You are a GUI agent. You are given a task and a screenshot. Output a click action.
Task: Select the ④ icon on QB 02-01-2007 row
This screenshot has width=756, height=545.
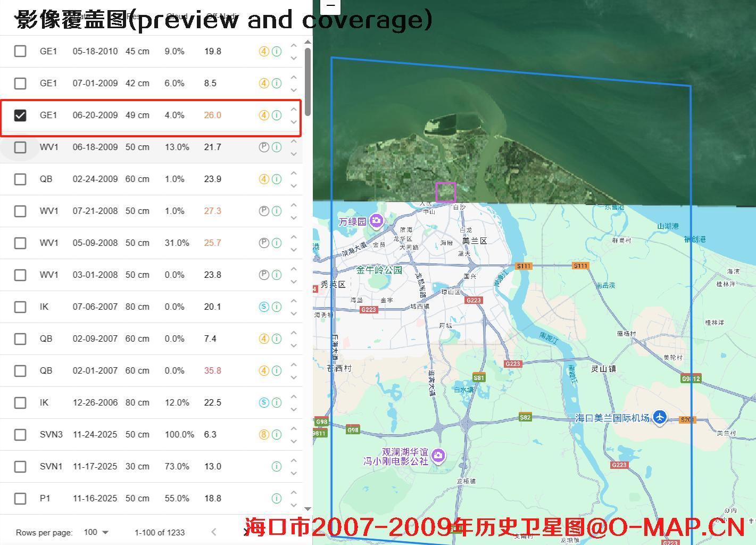tap(263, 370)
